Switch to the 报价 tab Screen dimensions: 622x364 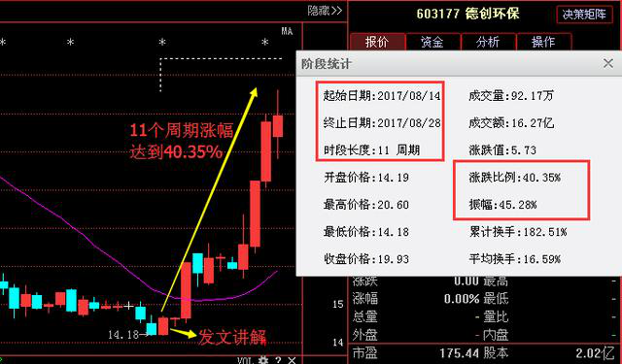pos(378,42)
